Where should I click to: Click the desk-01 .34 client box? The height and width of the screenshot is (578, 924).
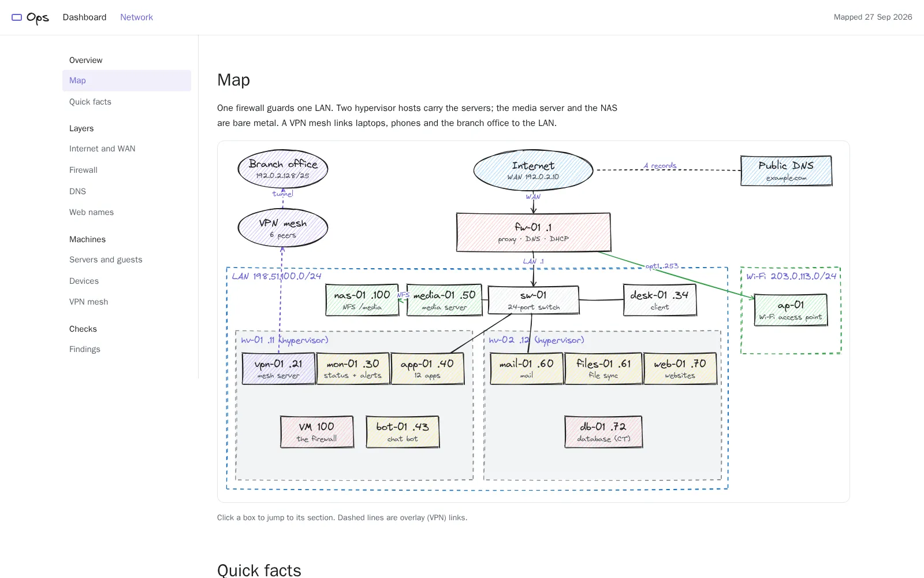pyautogui.click(x=660, y=300)
